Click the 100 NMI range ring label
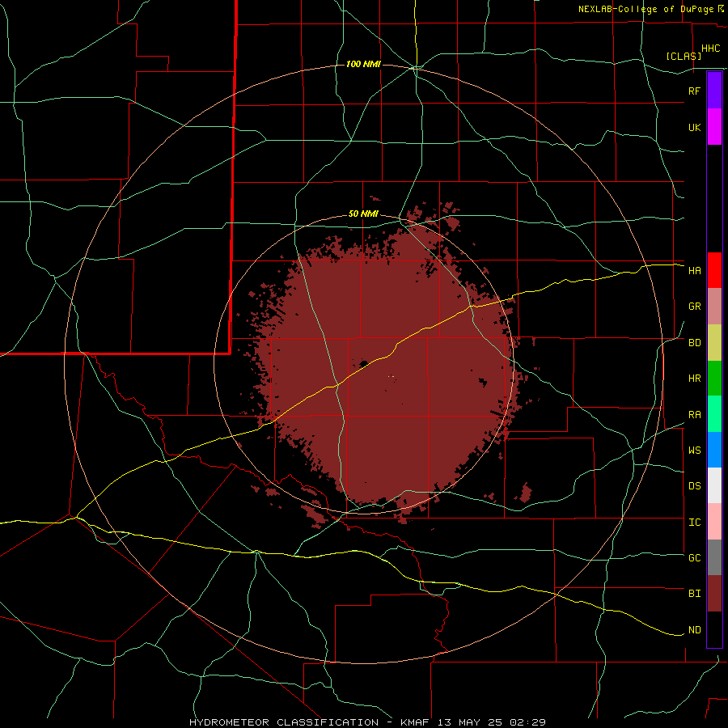 pos(363,64)
